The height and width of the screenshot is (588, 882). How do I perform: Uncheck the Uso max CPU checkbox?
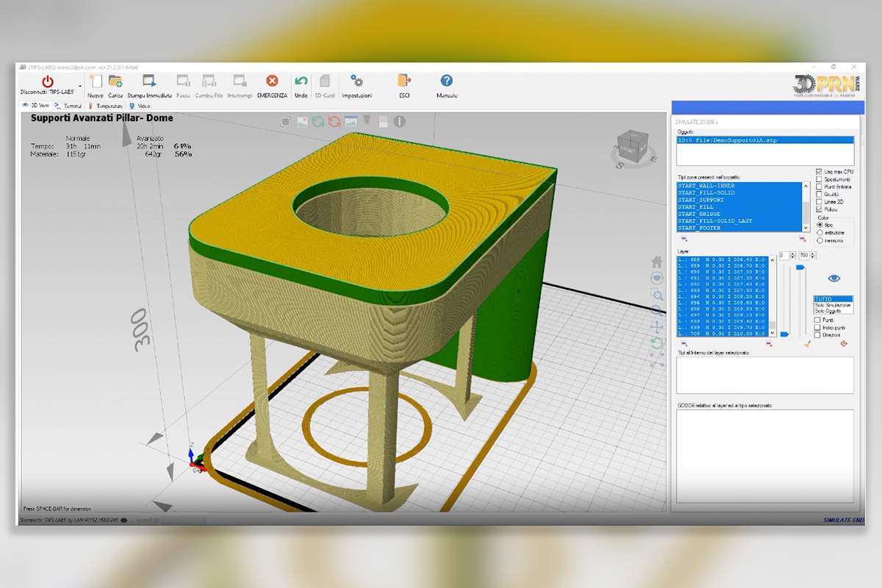tap(819, 171)
